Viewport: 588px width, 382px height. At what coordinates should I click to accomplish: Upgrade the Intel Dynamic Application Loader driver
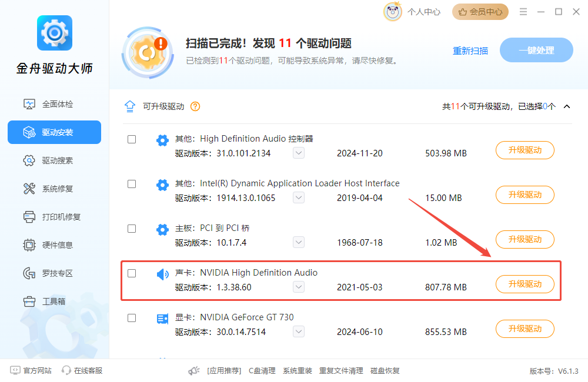point(524,195)
